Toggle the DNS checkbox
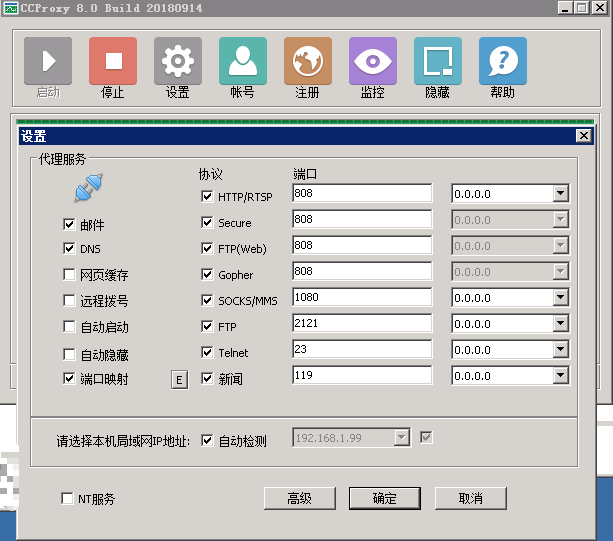The width and height of the screenshot is (613, 541). (x=69, y=249)
